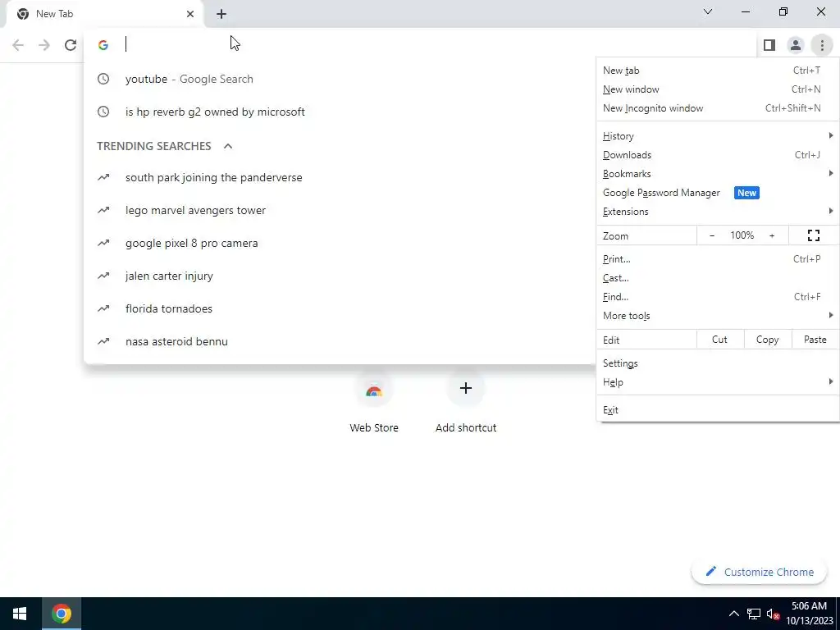Expand the Extensions submenu

point(717,211)
